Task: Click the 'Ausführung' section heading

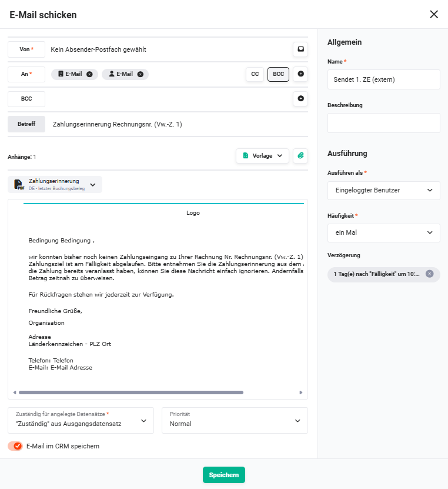Action: [347, 154]
